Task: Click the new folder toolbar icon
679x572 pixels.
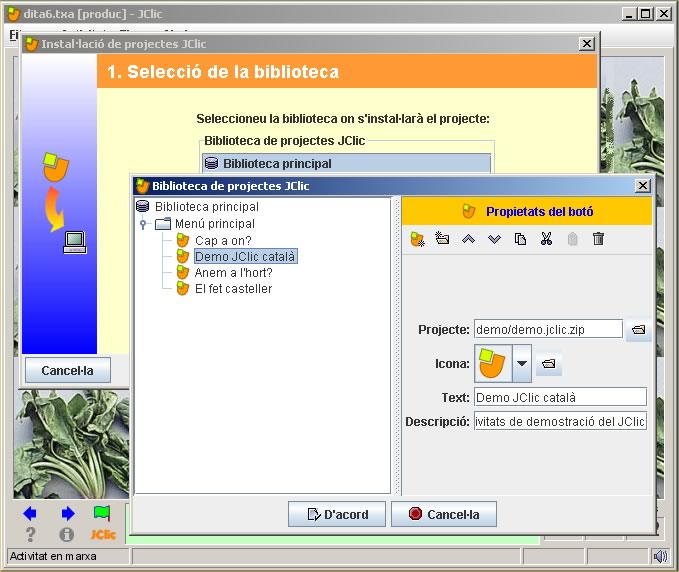Action: (442, 239)
